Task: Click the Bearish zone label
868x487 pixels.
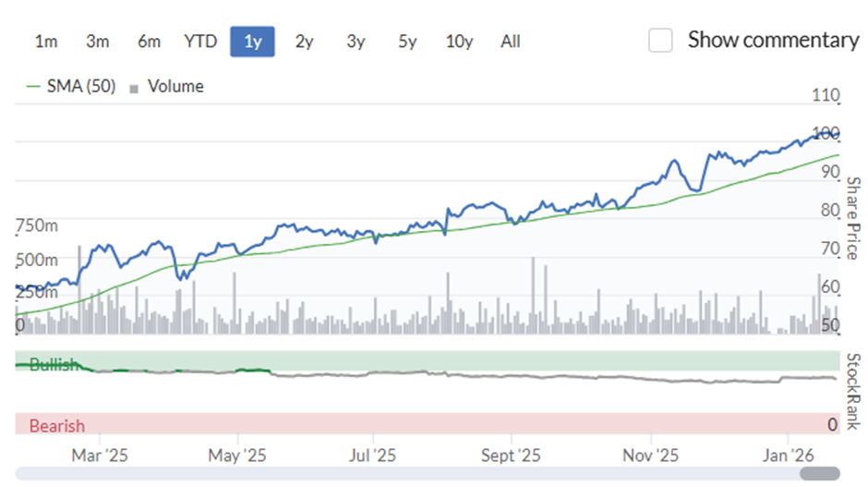Action: 57,425
